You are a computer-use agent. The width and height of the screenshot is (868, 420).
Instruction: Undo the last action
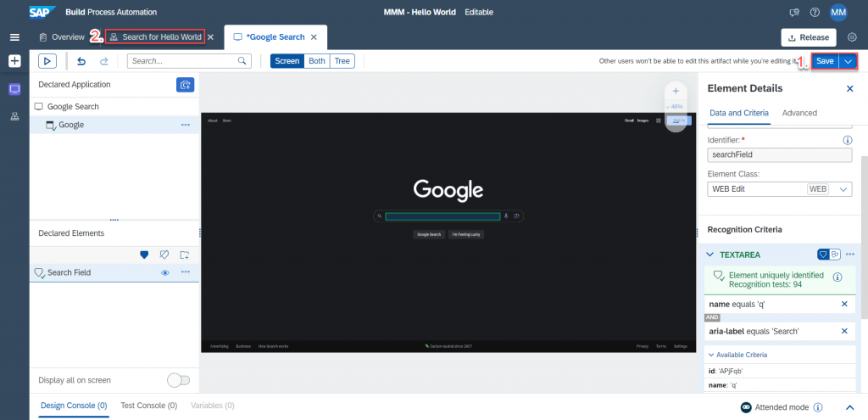click(81, 61)
